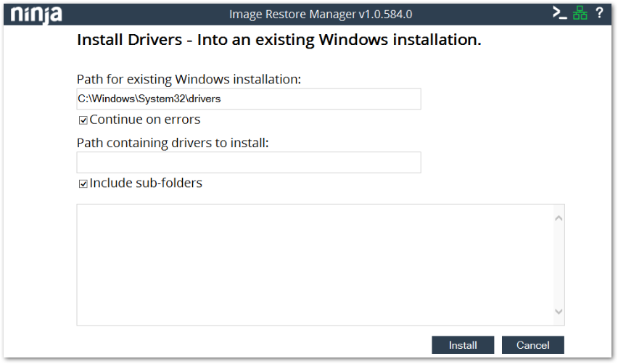Viewport: 618px width, 364px height.
Task: Click inside the empty log output area
Action: [312, 265]
